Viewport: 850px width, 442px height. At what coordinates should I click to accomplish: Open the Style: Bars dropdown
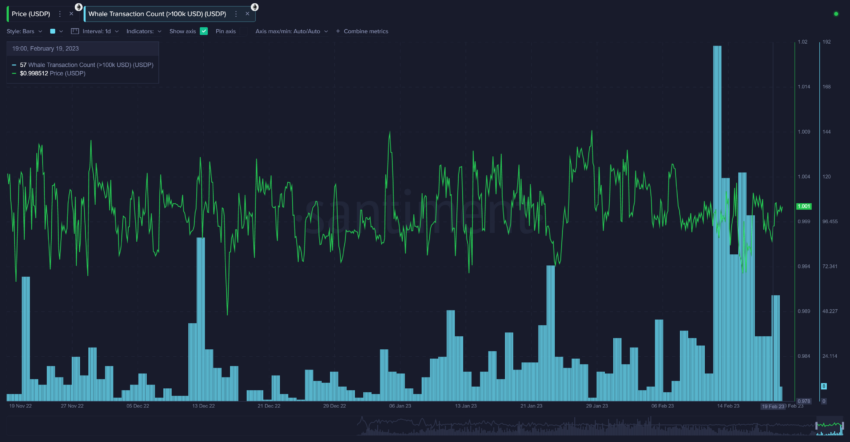[24, 31]
